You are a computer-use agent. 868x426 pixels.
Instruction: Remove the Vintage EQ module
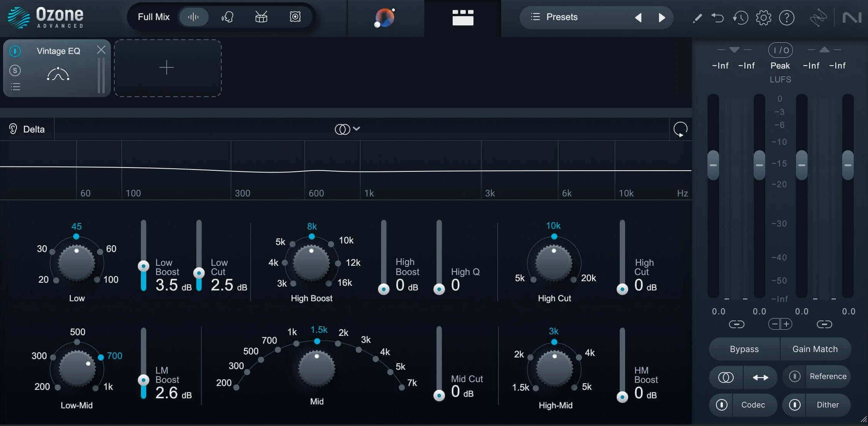point(101,50)
